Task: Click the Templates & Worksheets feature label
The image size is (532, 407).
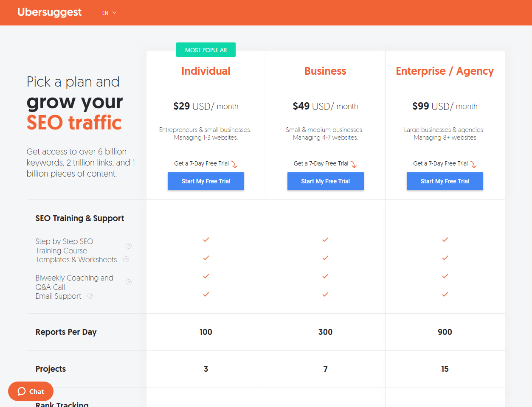Action: click(76, 260)
